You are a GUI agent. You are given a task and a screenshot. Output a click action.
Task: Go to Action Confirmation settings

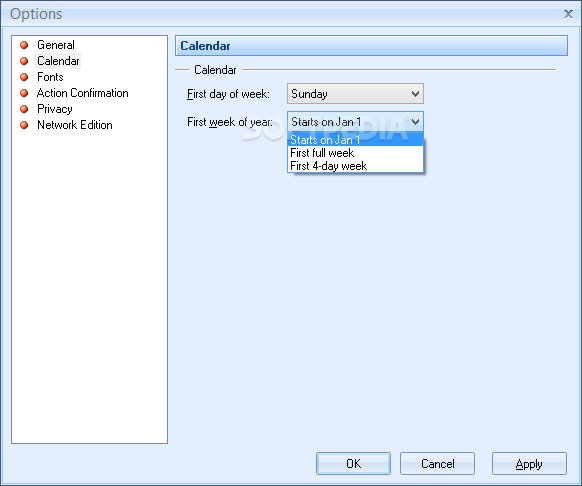[82, 93]
